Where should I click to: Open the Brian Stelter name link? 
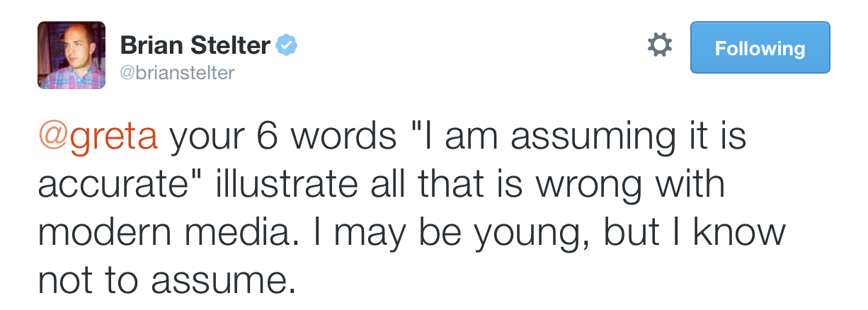tap(195, 46)
